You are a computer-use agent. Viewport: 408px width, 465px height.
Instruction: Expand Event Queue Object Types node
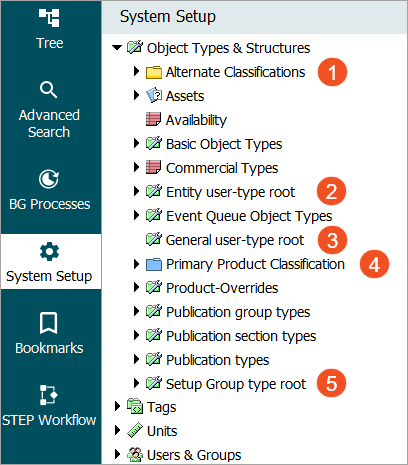pyautogui.click(x=136, y=215)
